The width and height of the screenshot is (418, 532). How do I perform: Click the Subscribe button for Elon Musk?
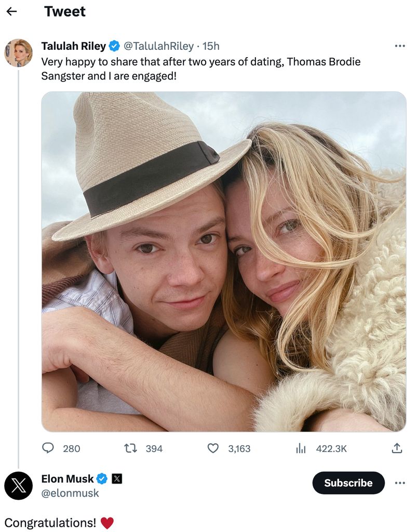point(348,483)
